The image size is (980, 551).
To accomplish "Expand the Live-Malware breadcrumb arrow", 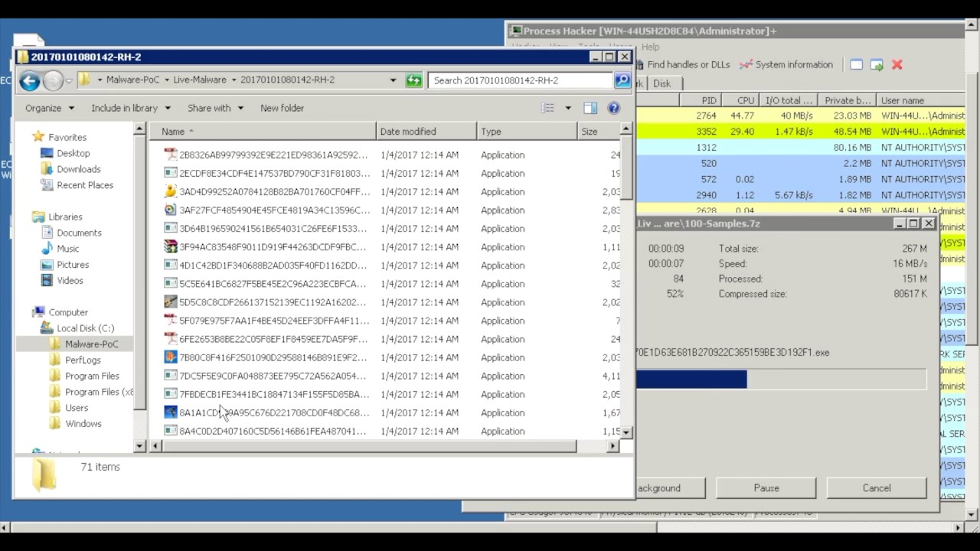I will 234,80.
